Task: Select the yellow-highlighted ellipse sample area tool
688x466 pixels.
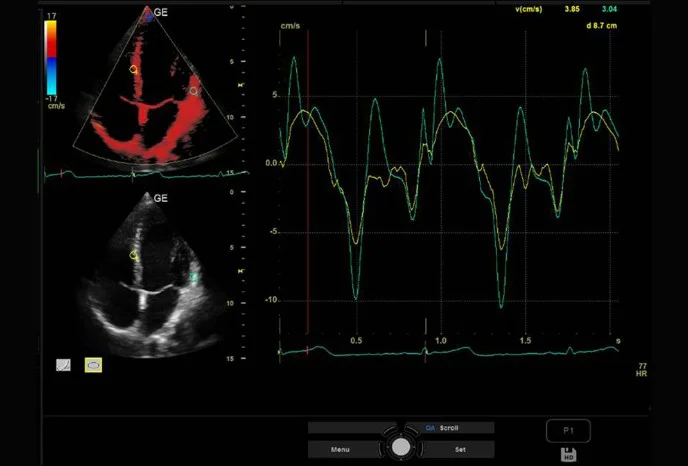Action: click(93, 366)
